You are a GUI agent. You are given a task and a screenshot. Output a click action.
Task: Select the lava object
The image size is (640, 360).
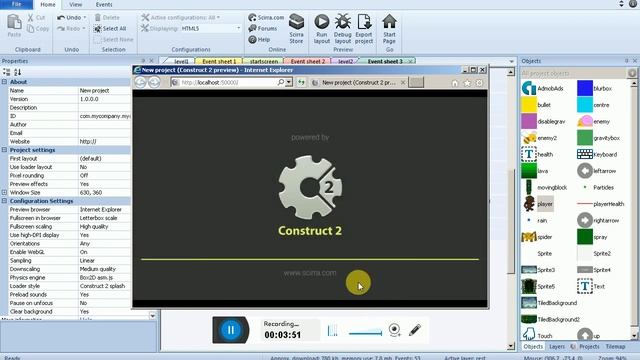[535, 171]
